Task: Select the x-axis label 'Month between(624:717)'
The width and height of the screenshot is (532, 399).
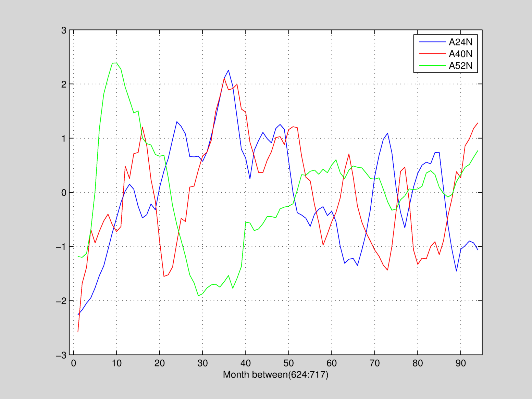Action: click(x=275, y=375)
